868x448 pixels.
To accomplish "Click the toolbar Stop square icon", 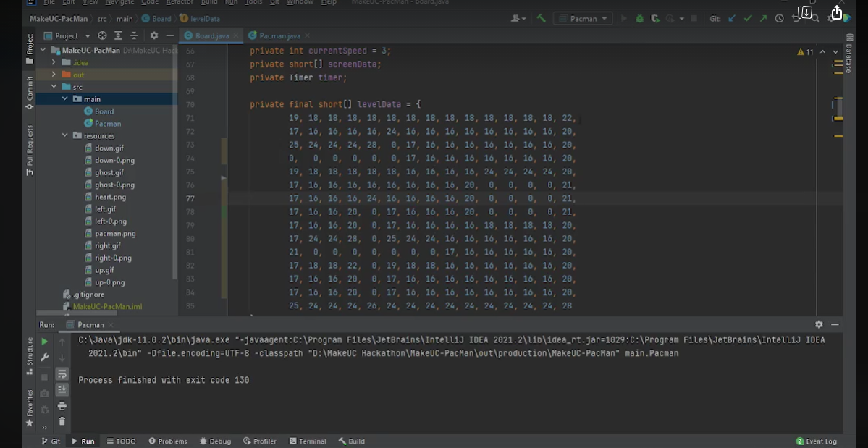I will point(694,19).
